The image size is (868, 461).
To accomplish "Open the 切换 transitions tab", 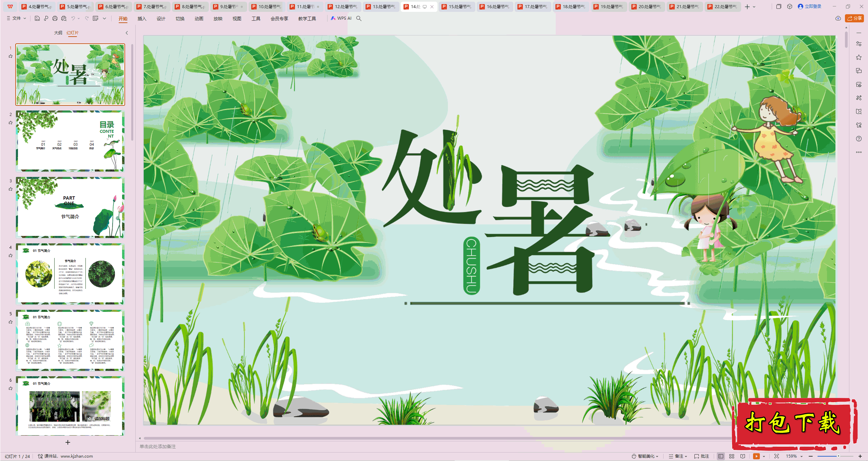I will click(x=180, y=19).
